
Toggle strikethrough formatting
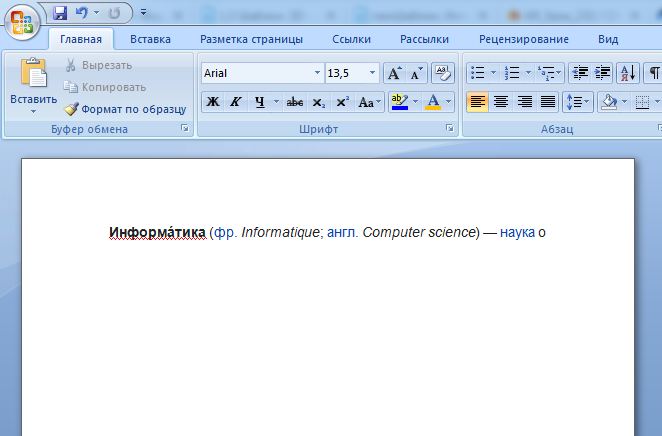[295, 102]
